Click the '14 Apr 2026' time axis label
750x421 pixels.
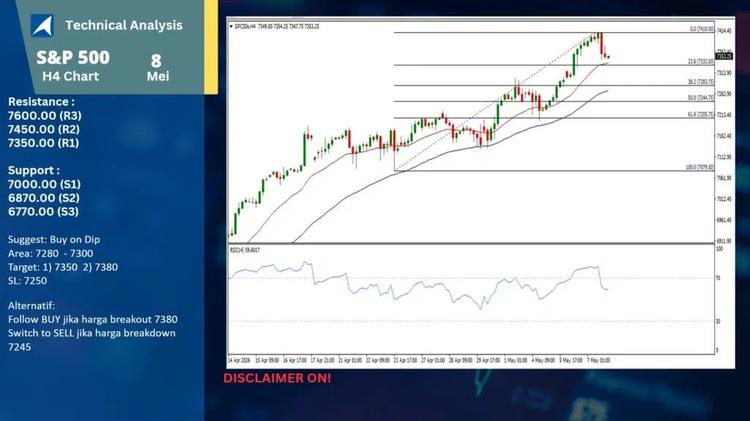point(239,360)
